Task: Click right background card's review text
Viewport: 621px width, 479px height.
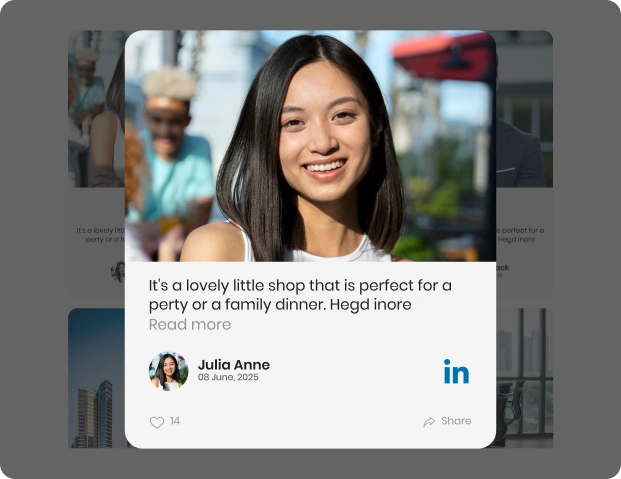Action: [522, 235]
